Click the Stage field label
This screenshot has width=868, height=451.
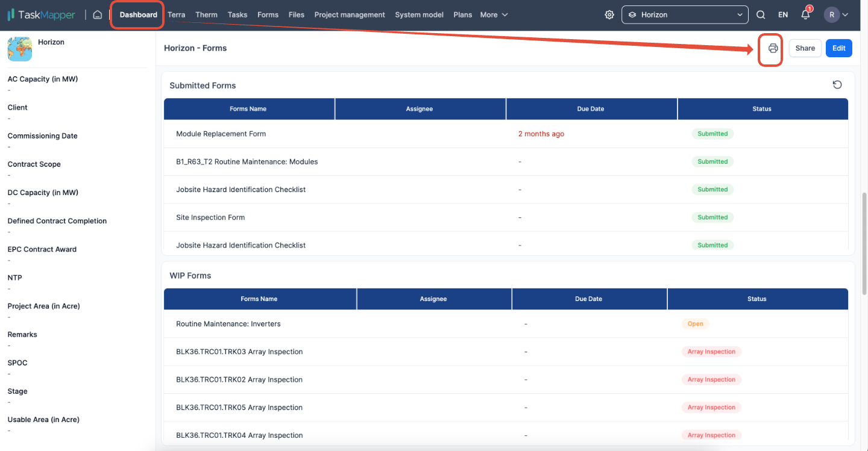point(17,391)
